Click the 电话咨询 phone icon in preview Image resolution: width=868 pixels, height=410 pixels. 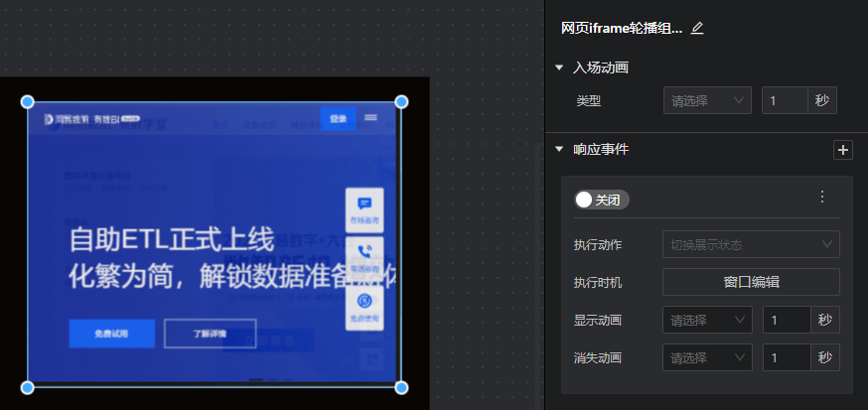[364, 255]
